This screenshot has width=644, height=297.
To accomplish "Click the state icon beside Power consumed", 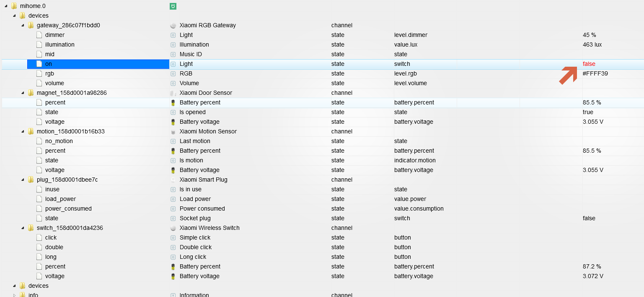I will click(x=173, y=208).
